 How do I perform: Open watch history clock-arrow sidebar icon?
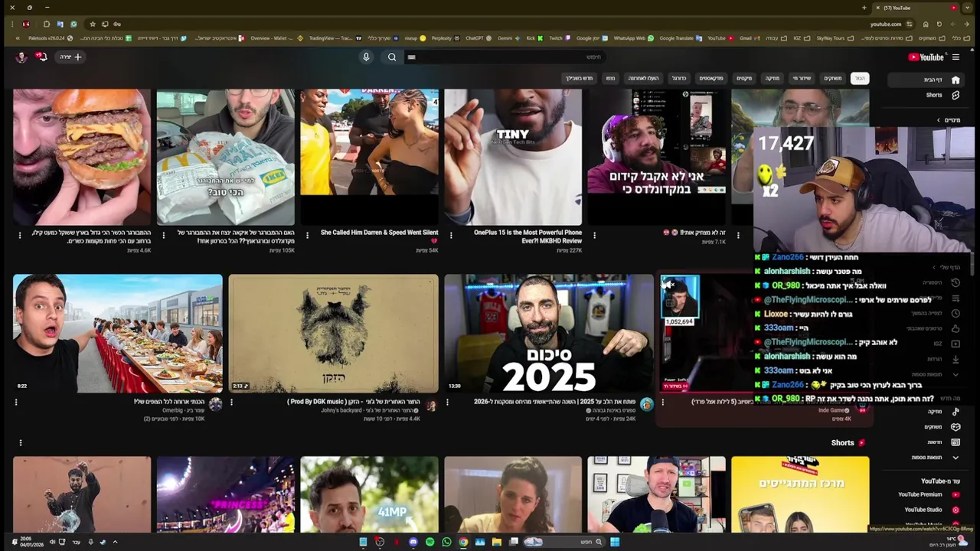955,282
